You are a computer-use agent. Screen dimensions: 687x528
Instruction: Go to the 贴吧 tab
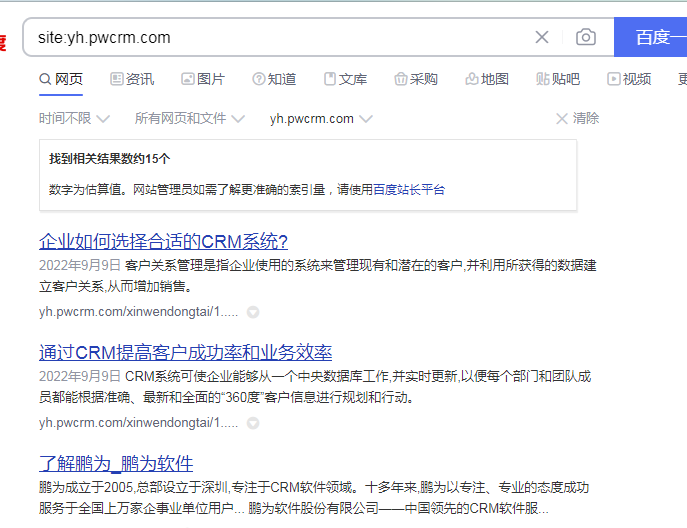coord(558,79)
